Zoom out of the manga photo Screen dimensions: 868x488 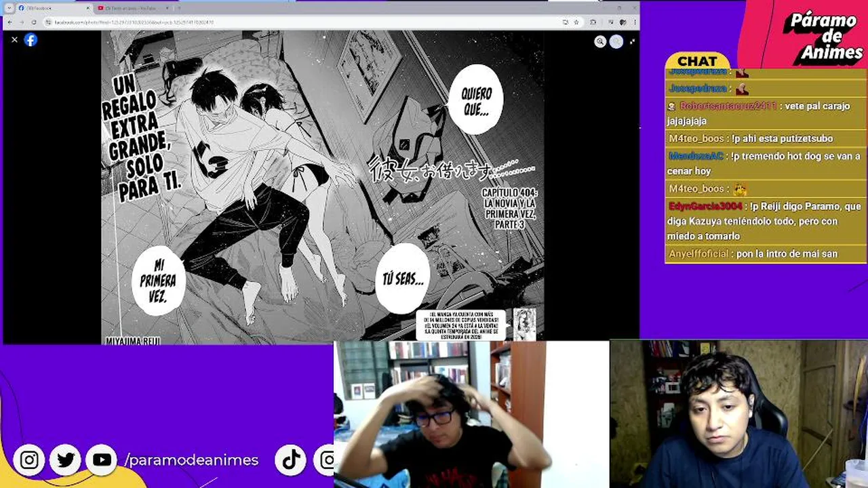pos(616,41)
